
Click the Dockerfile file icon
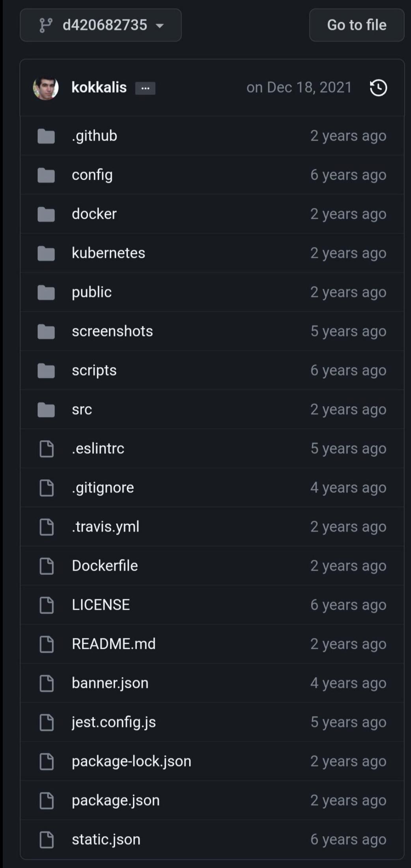(47, 566)
